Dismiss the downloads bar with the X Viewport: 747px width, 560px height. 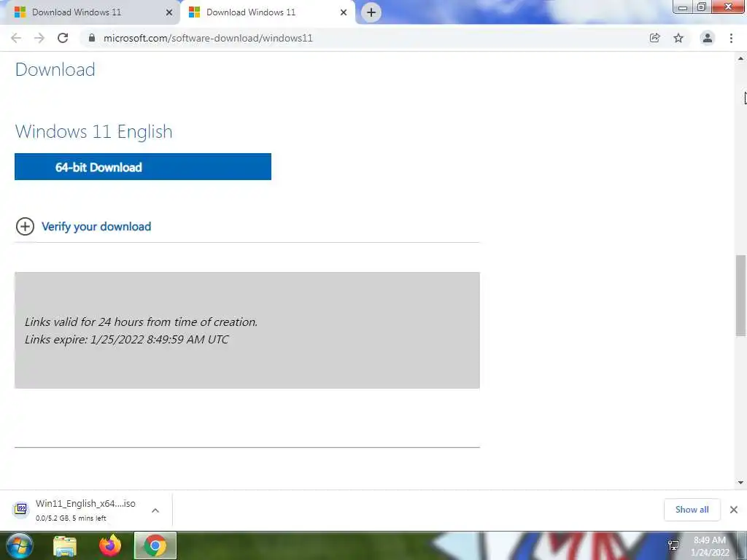click(734, 510)
